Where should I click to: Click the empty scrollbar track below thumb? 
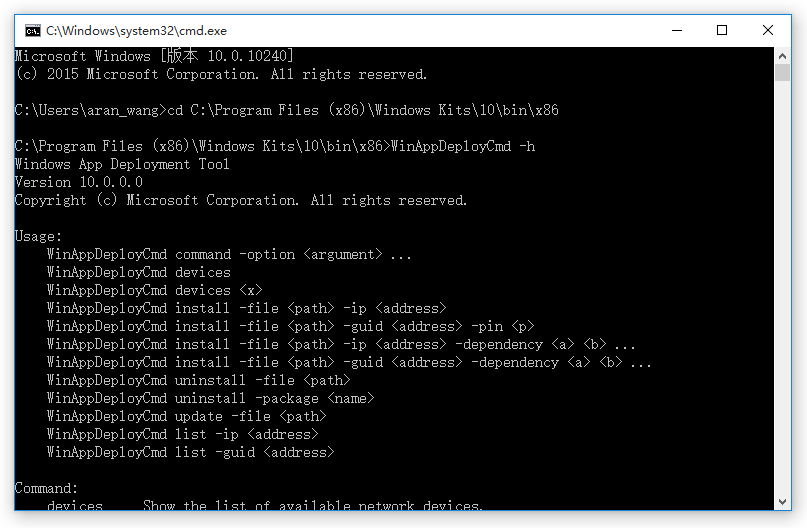coord(782,287)
